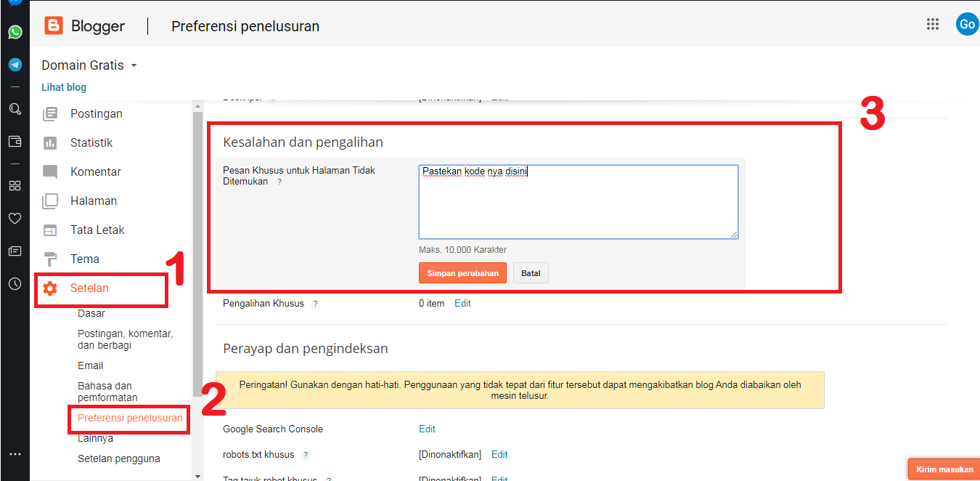Expand the Domain Gratis blog dropdown
Viewport: 980px width, 481px height.
click(134, 65)
